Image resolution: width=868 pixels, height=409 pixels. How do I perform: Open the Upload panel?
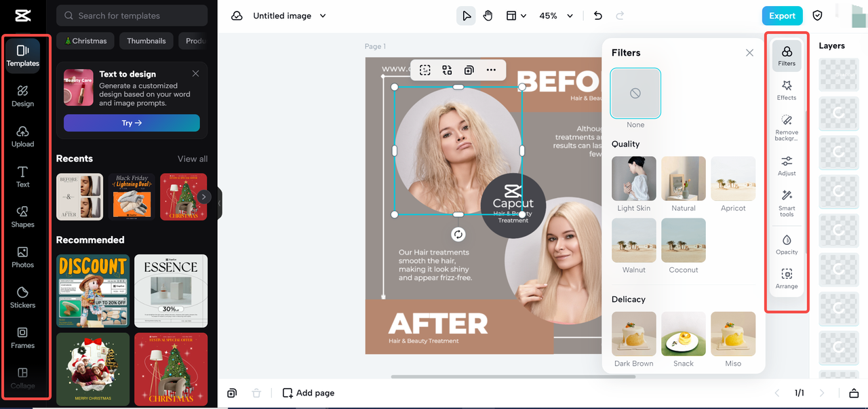pos(23,136)
